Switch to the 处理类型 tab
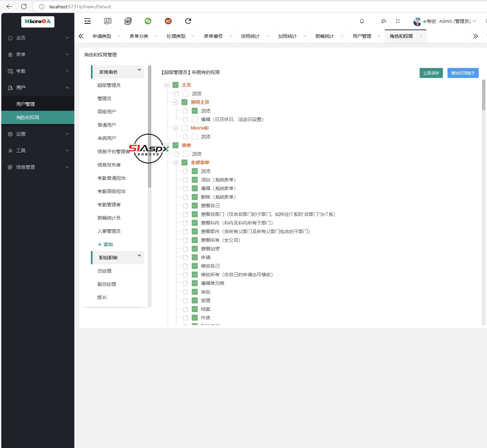Screen dimensions: 487x448 (176, 36)
